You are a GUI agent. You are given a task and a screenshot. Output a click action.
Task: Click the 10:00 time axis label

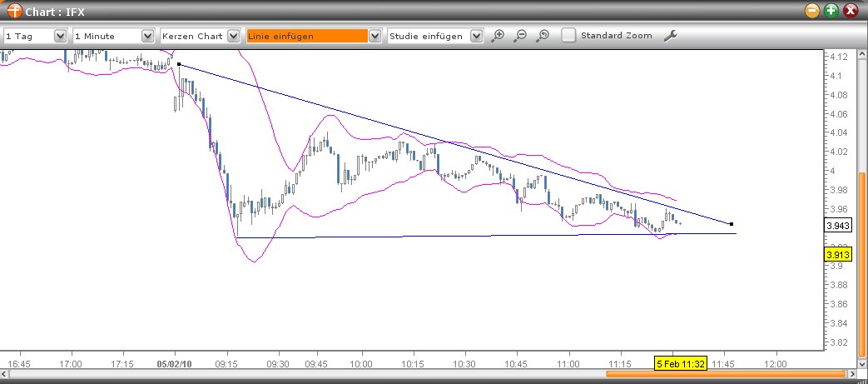[x=363, y=364]
